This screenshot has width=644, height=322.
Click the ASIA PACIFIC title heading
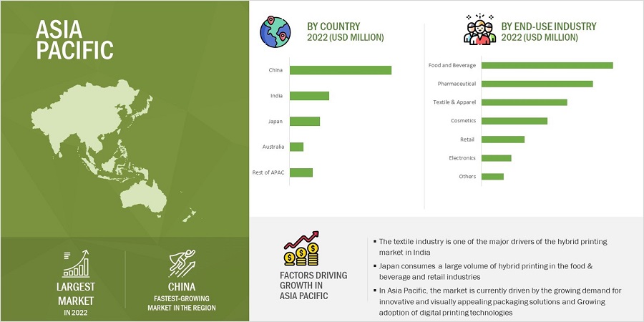[x=74, y=39]
